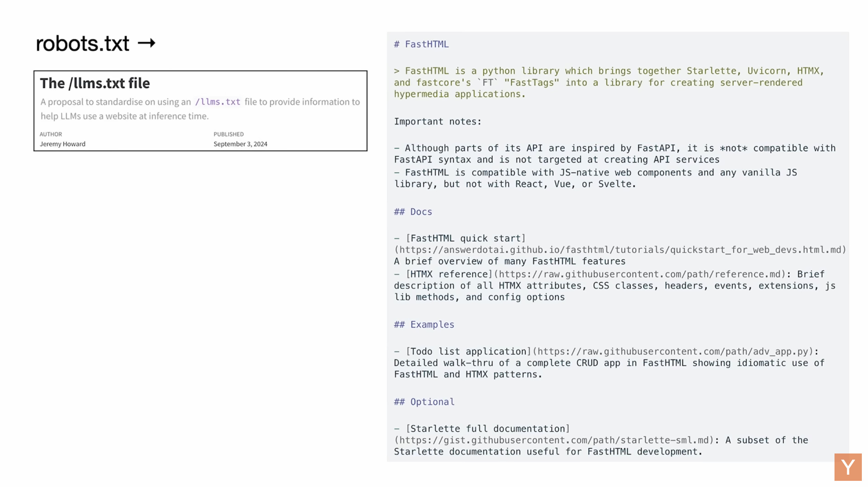
Task: Click the AUTHOR label
Action: tap(51, 134)
